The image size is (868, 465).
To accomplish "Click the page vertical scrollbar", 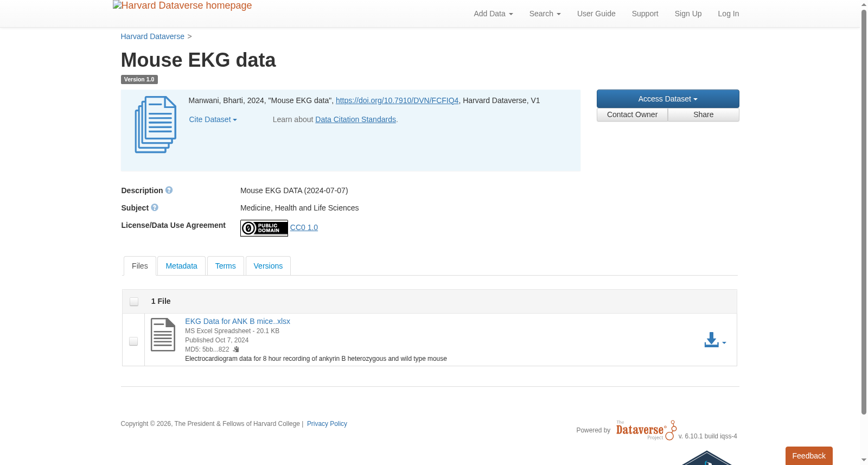I will tap(864, 212).
